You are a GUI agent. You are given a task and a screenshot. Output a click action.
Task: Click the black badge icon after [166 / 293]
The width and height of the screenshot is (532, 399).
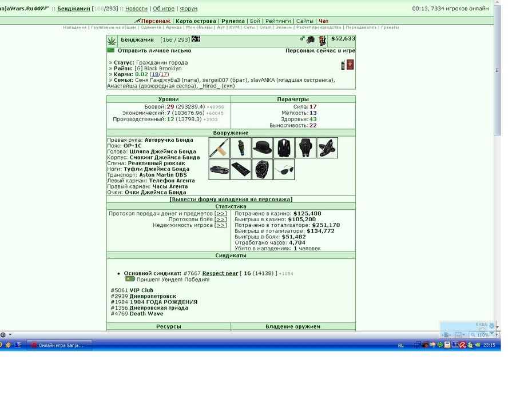(196, 39)
